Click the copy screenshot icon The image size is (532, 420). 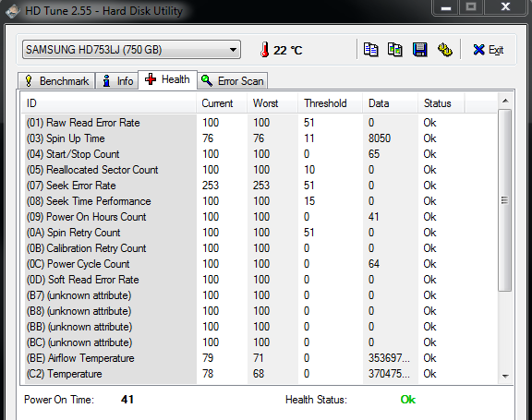(x=395, y=50)
